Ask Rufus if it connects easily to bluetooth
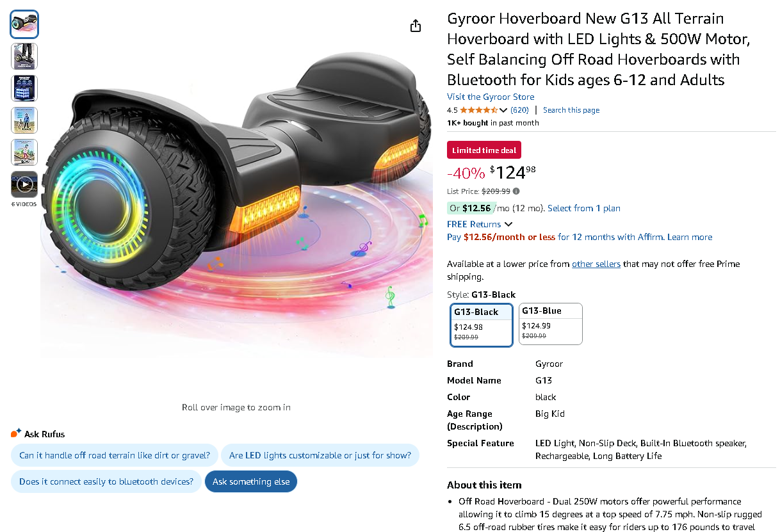780x532 pixels. click(x=106, y=481)
